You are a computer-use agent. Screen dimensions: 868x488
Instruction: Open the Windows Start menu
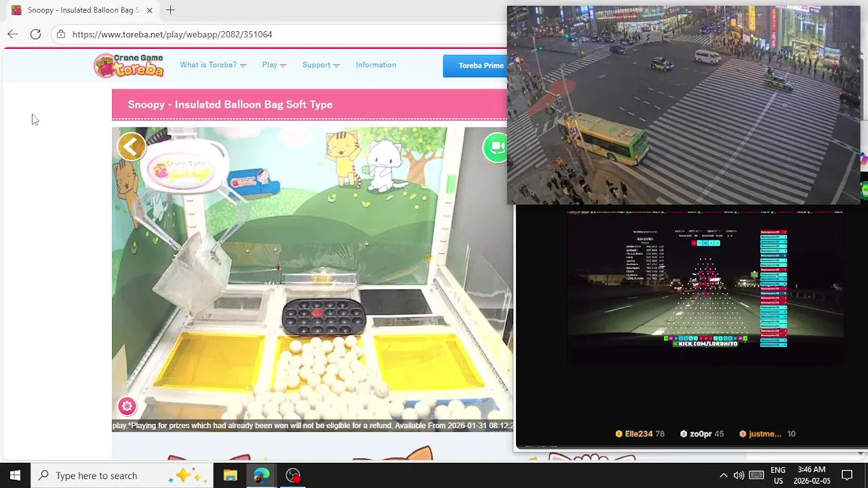coord(15,475)
